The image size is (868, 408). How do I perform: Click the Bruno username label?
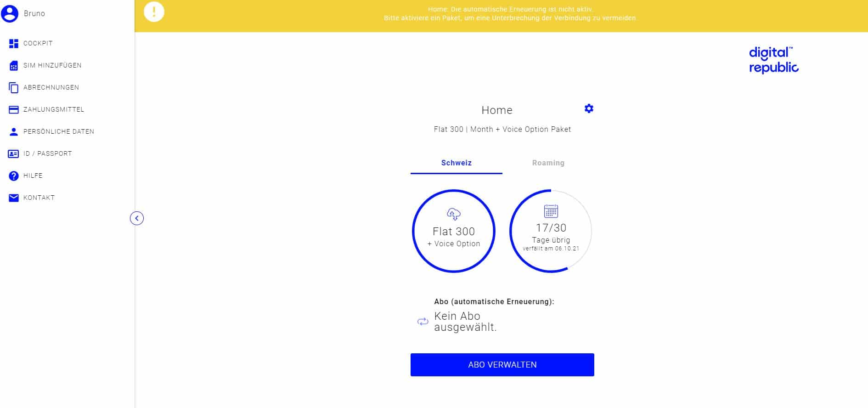(x=34, y=14)
